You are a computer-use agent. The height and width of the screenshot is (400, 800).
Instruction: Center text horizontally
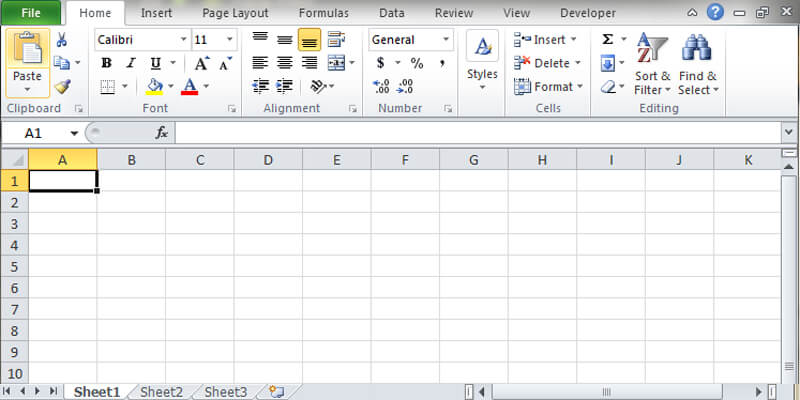(285, 63)
